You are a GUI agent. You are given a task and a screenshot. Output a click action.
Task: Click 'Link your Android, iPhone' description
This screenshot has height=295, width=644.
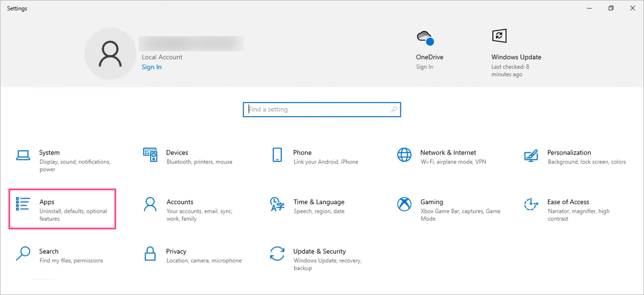(x=326, y=162)
